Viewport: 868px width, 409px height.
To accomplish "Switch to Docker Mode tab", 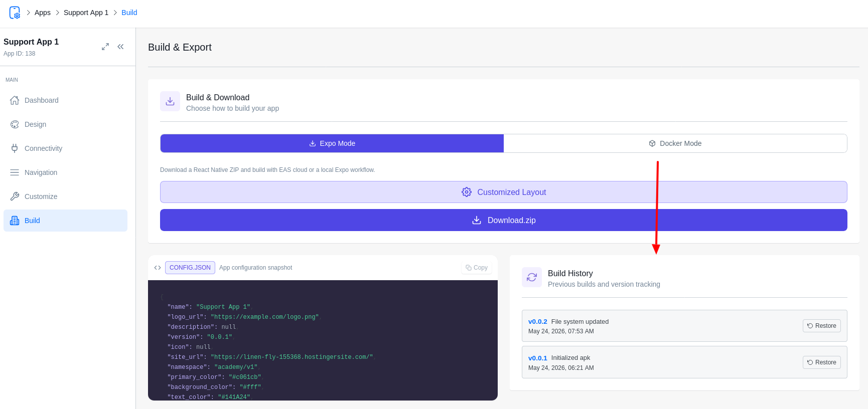I will pyautogui.click(x=675, y=143).
